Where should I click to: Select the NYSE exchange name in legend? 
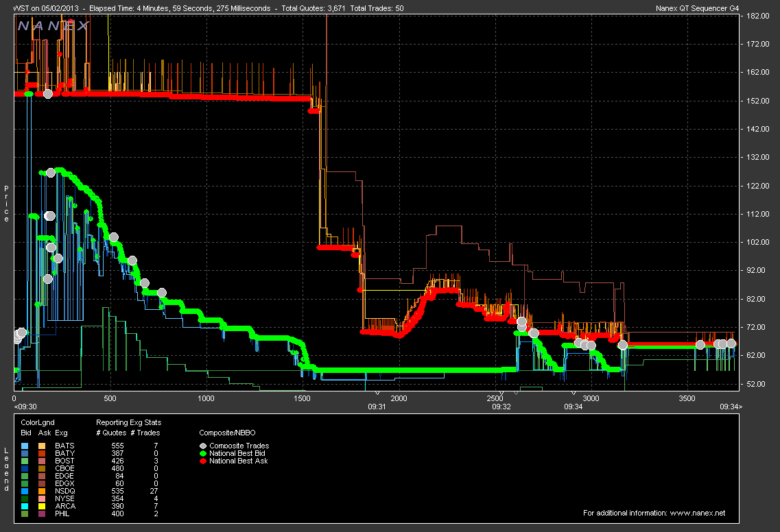pyautogui.click(x=64, y=498)
